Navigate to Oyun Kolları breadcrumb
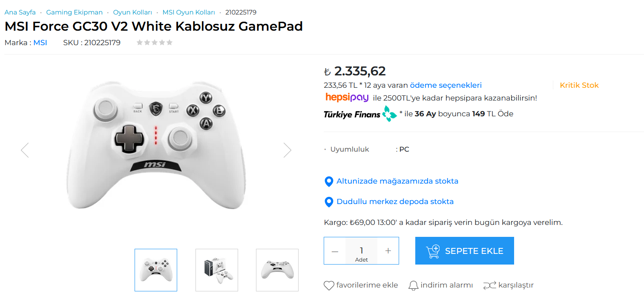The image size is (644, 308). pos(132,12)
